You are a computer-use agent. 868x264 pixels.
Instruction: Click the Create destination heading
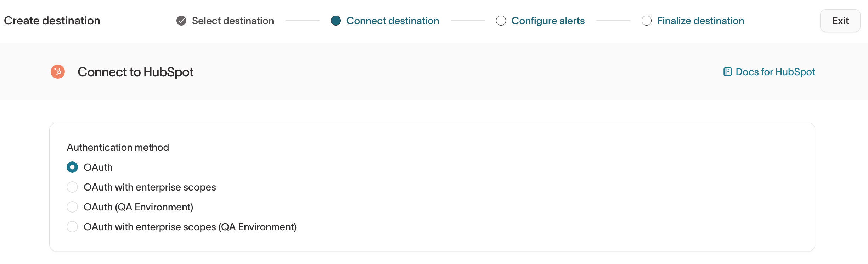(52, 21)
